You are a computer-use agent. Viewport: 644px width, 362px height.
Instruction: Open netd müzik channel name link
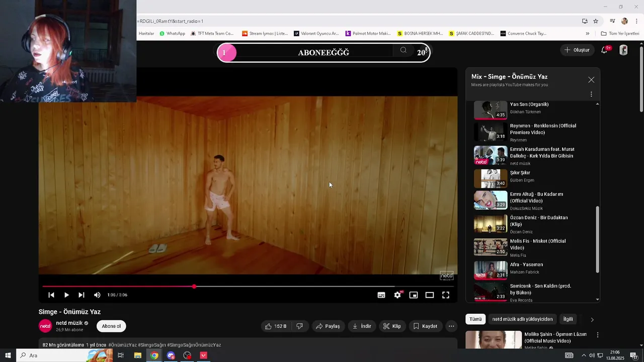click(69, 323)
